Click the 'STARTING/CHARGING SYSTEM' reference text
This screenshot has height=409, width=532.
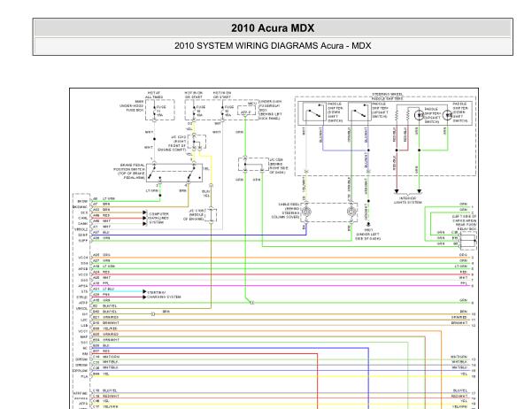(x=164, y=294)
